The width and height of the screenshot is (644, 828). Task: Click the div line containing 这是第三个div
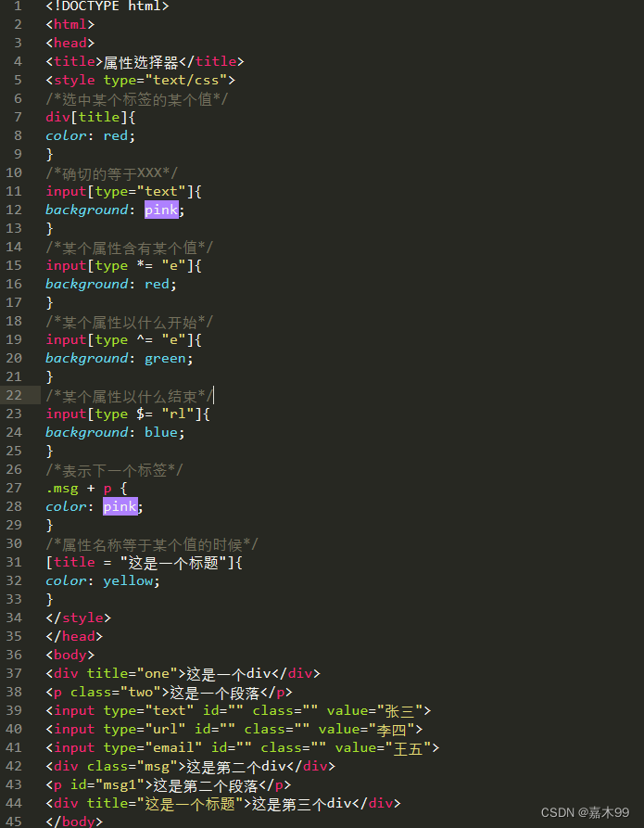(x=223, y=804)
